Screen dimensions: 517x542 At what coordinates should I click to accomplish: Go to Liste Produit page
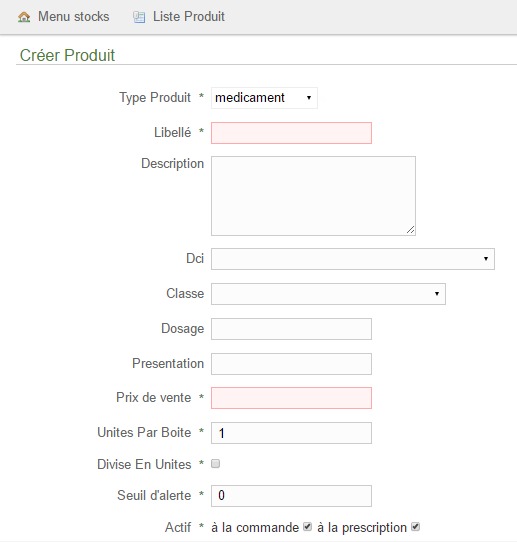(189, 17)
